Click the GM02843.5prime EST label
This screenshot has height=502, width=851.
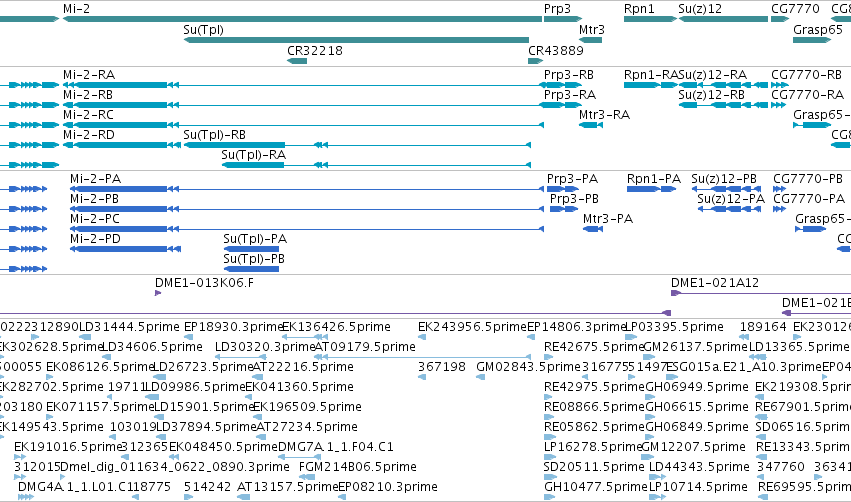[529, 367]
